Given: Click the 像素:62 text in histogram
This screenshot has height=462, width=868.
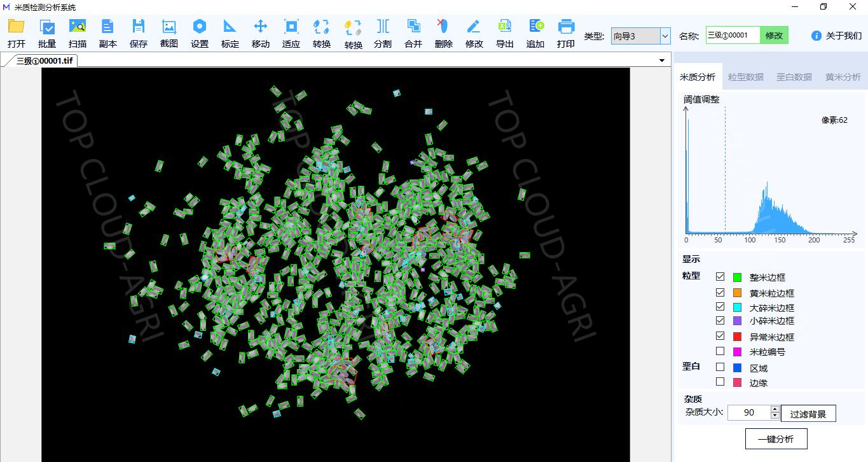Looking at the screenshot, I should click(x=834, y=120).
